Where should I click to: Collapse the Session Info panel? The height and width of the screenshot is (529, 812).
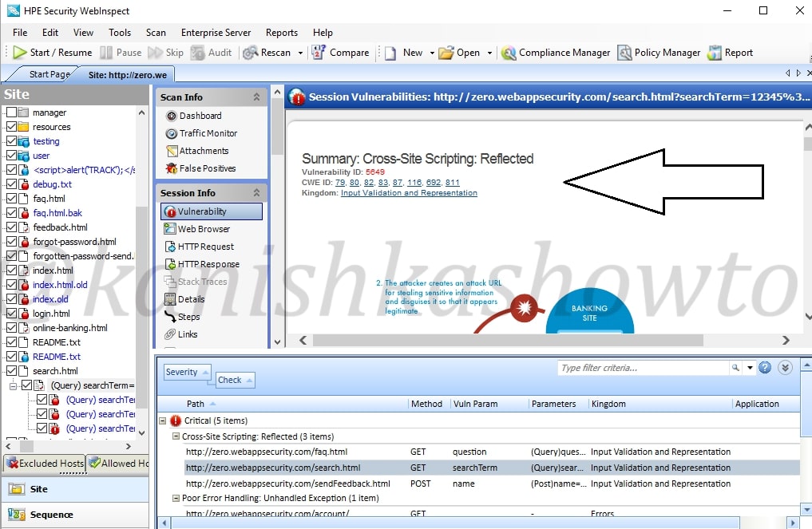(256, 192)
